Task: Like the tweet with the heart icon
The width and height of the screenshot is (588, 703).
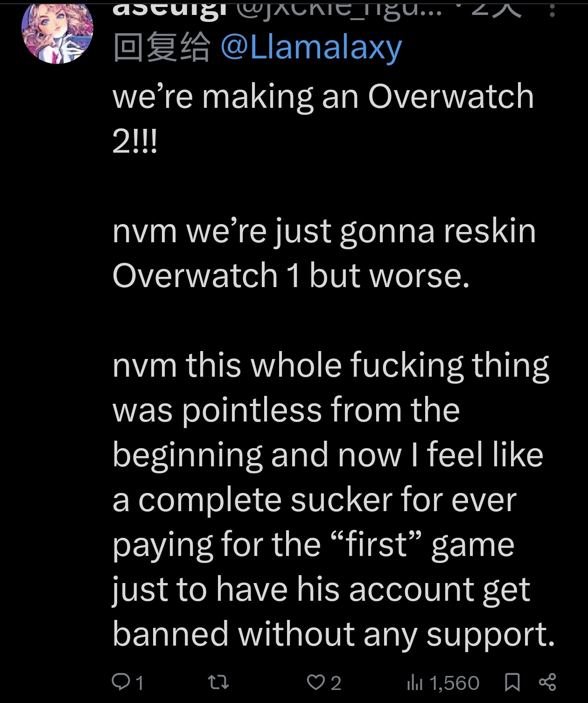Action: tap(315, 682)
